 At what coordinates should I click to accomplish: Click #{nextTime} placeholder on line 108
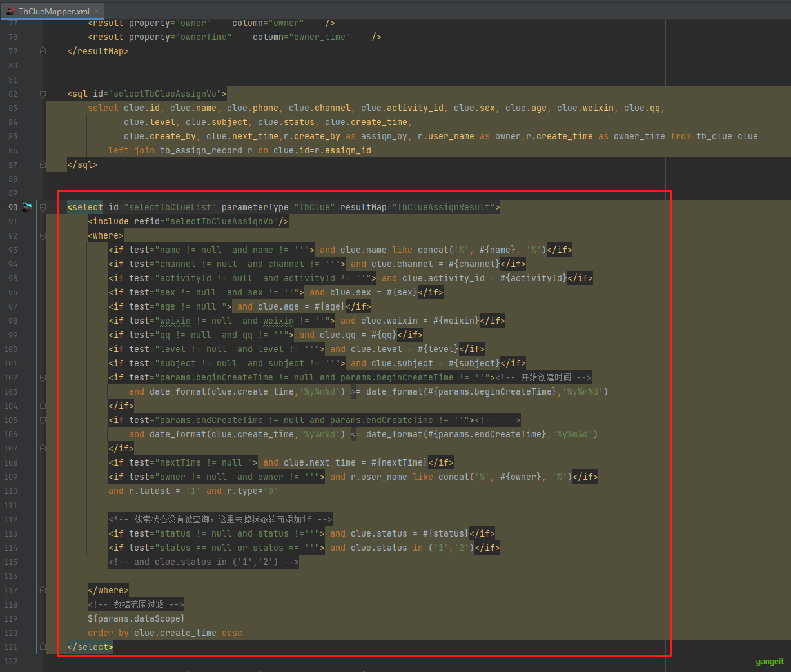400,462
